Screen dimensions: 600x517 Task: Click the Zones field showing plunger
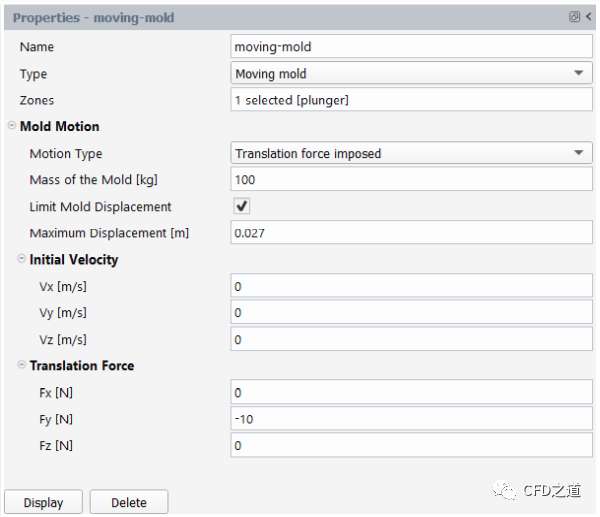(x=411, y=101)
